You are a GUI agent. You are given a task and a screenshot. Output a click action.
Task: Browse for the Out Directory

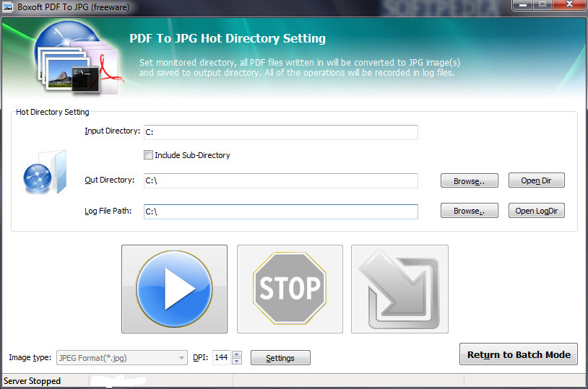[x=469, y=181]
